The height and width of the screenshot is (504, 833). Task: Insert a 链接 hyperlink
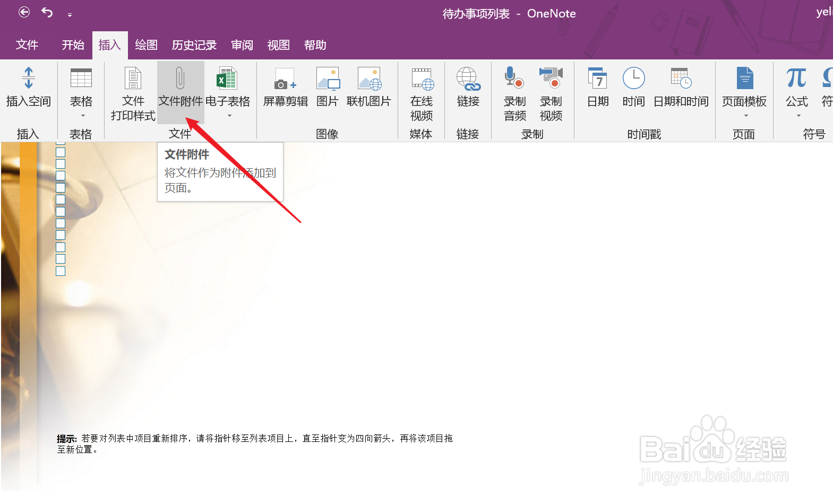468,88
